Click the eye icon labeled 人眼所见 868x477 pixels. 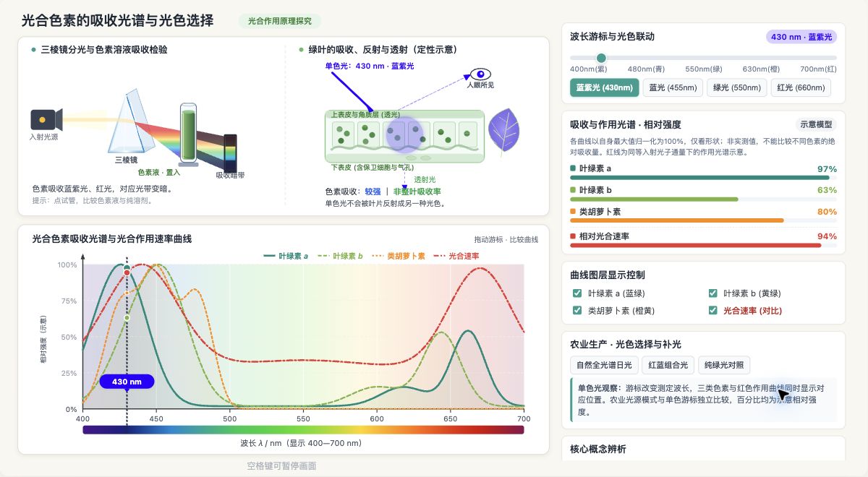tap(480, 74)
